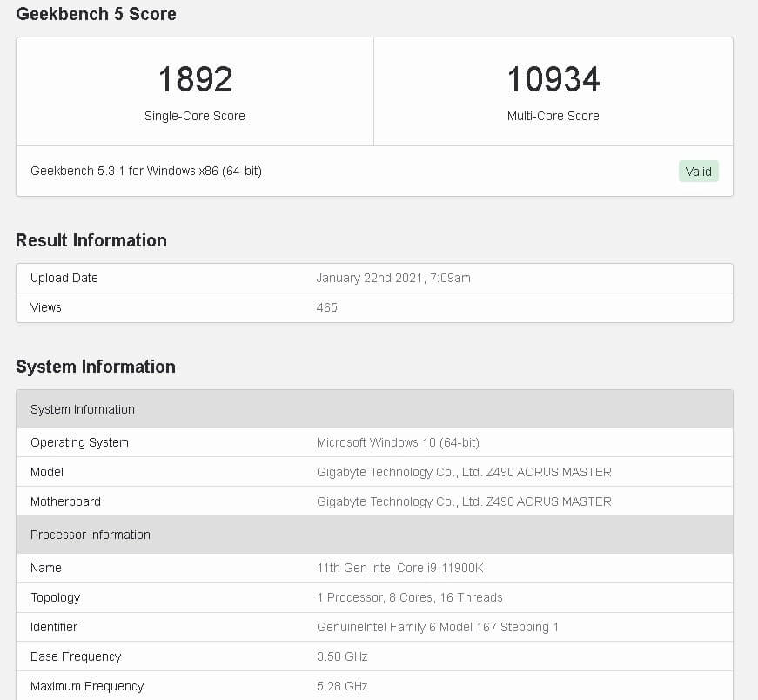758x700 pixels.
Task: Click the Identifier label
Action: point(54,627)
